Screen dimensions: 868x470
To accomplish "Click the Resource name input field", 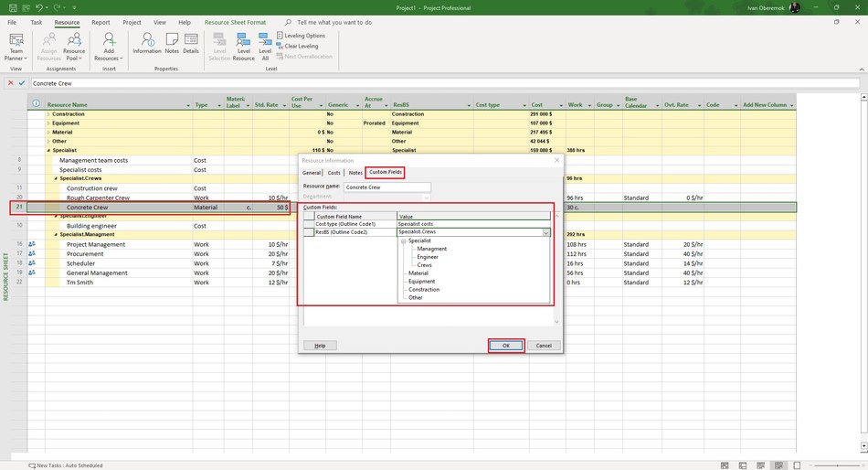I will pyautogui.click(x=387, y=187).
